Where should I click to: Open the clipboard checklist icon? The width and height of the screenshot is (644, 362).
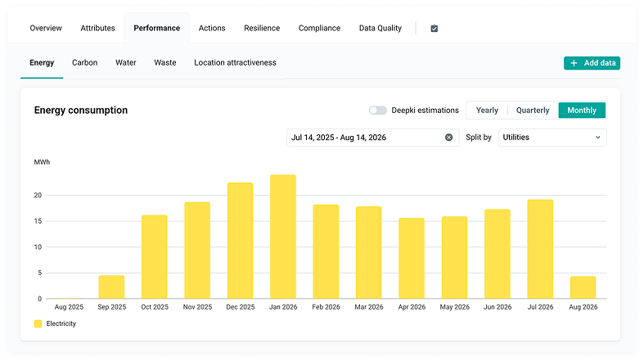click(435, 29)
